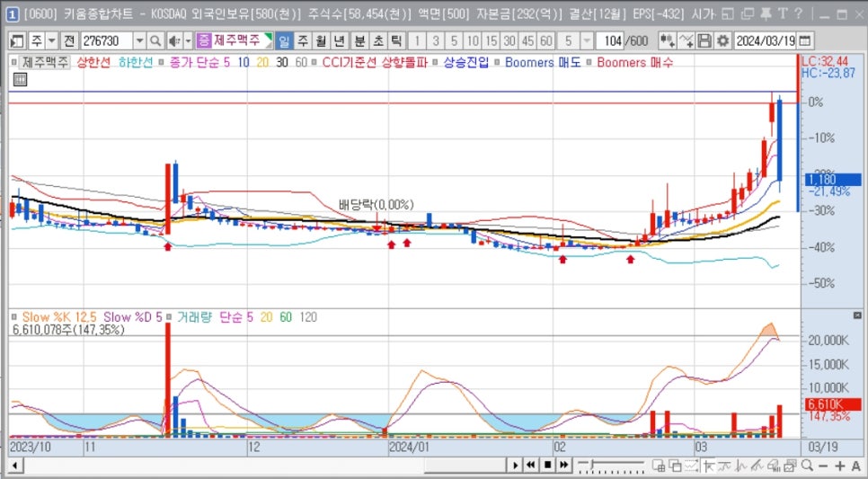The image size is (868, 479).
Task: Open the stock search magnifier
Action: pos(155,40)
